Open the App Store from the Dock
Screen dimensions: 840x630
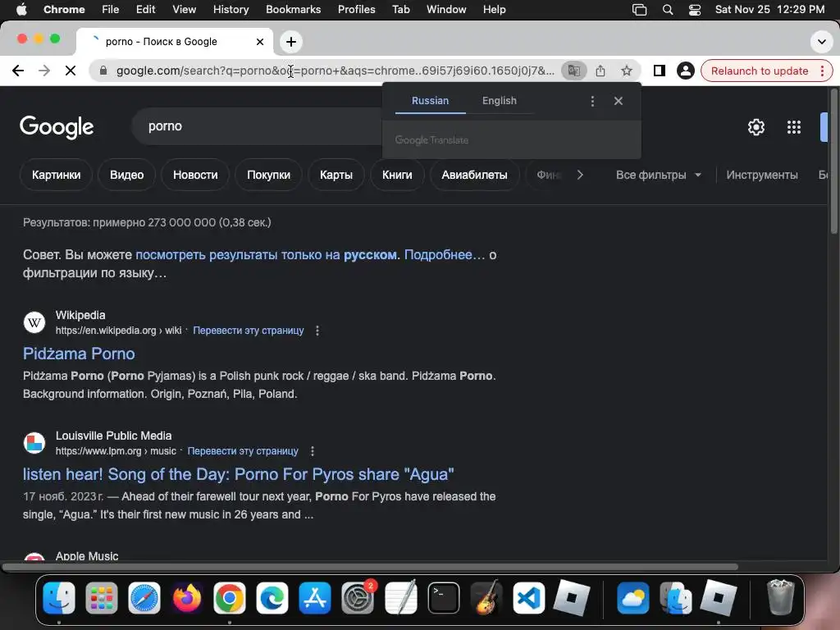[x=315, y=598]
